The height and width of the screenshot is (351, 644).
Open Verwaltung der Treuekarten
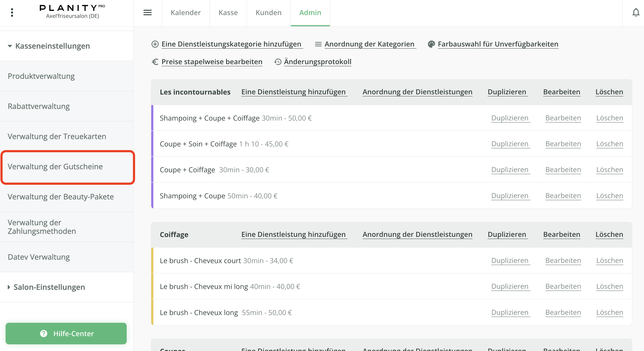tap(66, 137)
